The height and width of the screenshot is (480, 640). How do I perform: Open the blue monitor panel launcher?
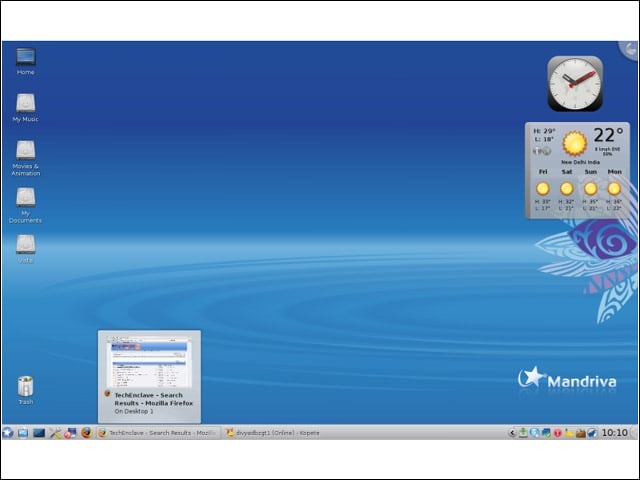tap(39, 433)
